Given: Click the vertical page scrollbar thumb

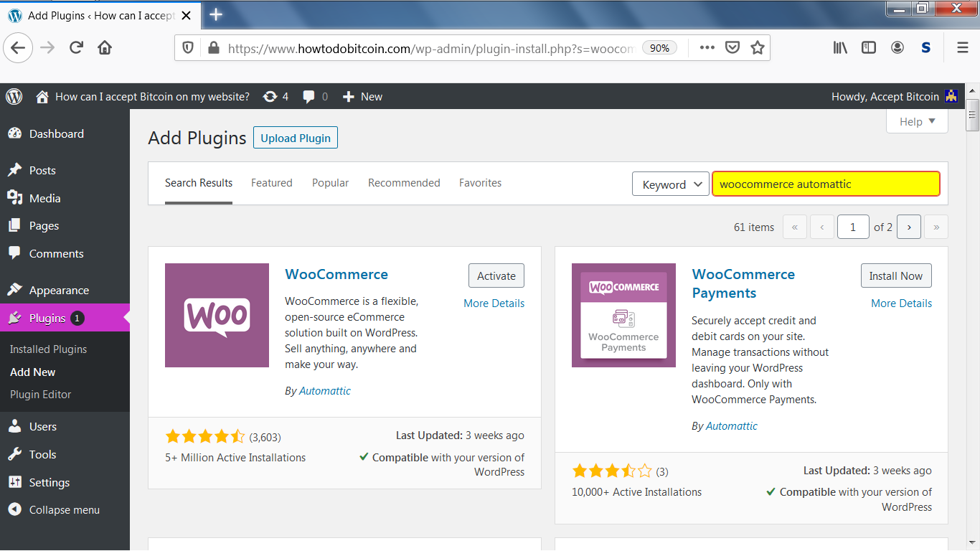Looking at the screenshot, I should [973, 116].
